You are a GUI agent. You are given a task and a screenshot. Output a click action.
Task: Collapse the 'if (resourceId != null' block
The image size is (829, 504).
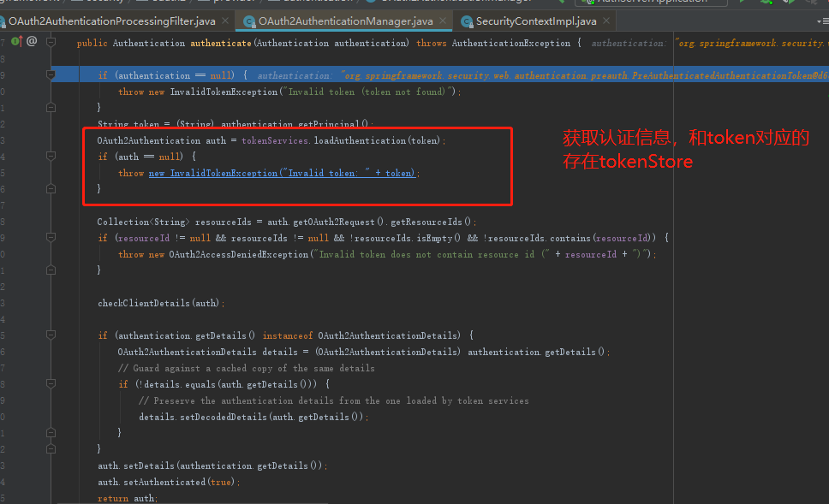(51, 237)
